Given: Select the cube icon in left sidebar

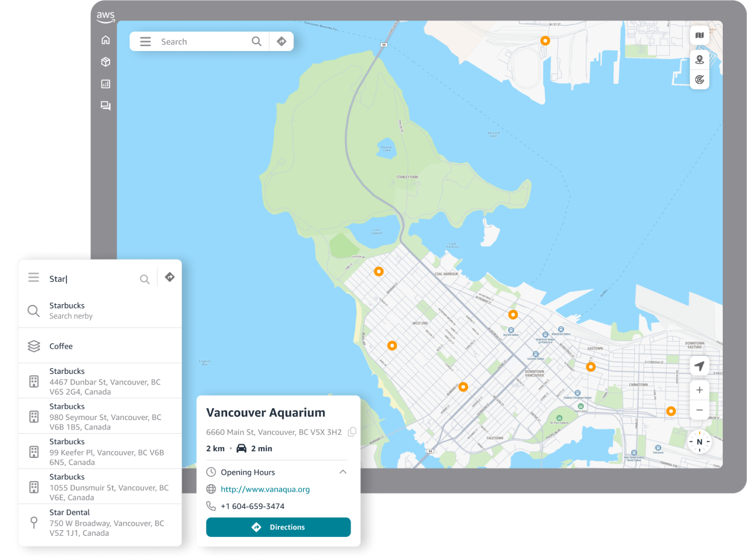Looking at the screenshot, I should coord(105,62).
